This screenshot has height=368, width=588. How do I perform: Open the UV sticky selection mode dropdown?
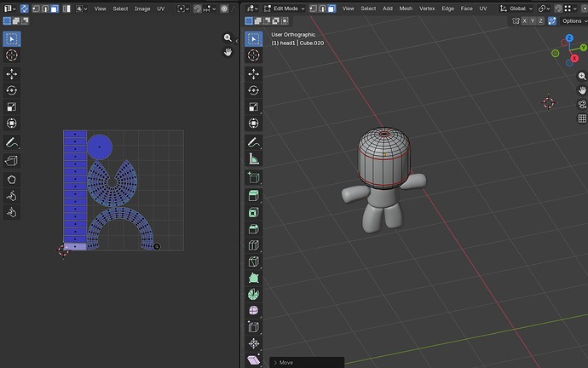[81, 9]
